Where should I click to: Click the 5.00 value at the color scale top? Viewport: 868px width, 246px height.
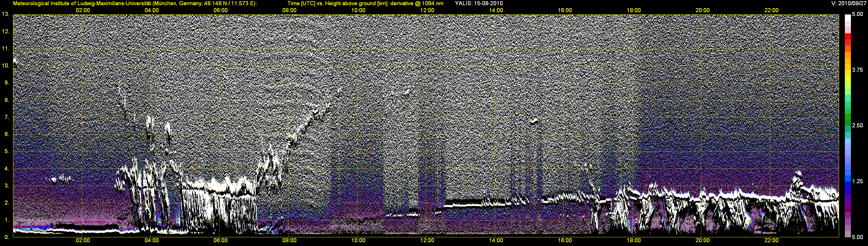pos(858,14)
